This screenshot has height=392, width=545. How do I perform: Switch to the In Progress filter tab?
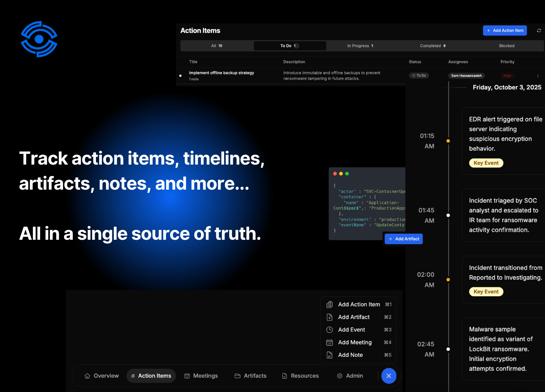(360, 46)
